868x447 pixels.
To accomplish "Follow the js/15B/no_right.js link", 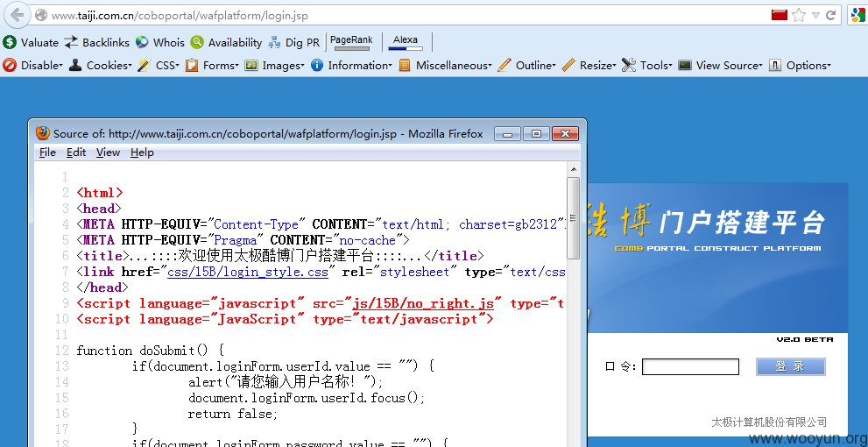I will 423,303.
